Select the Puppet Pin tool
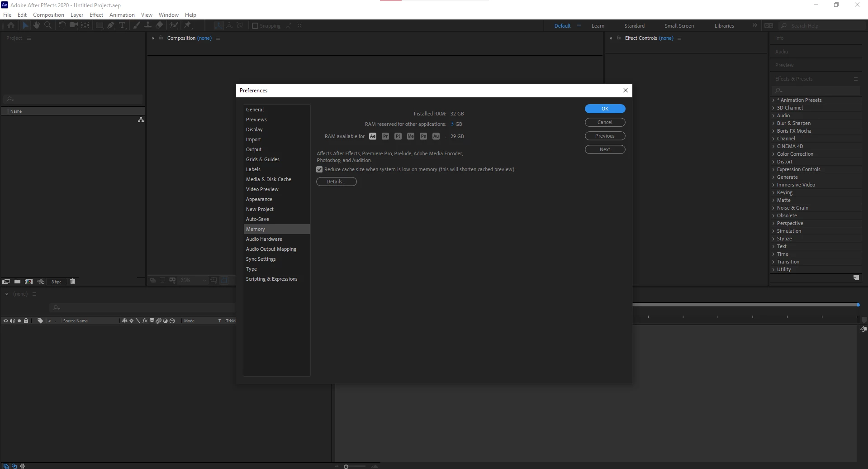The image size is (868, 469). pos(188,25)
